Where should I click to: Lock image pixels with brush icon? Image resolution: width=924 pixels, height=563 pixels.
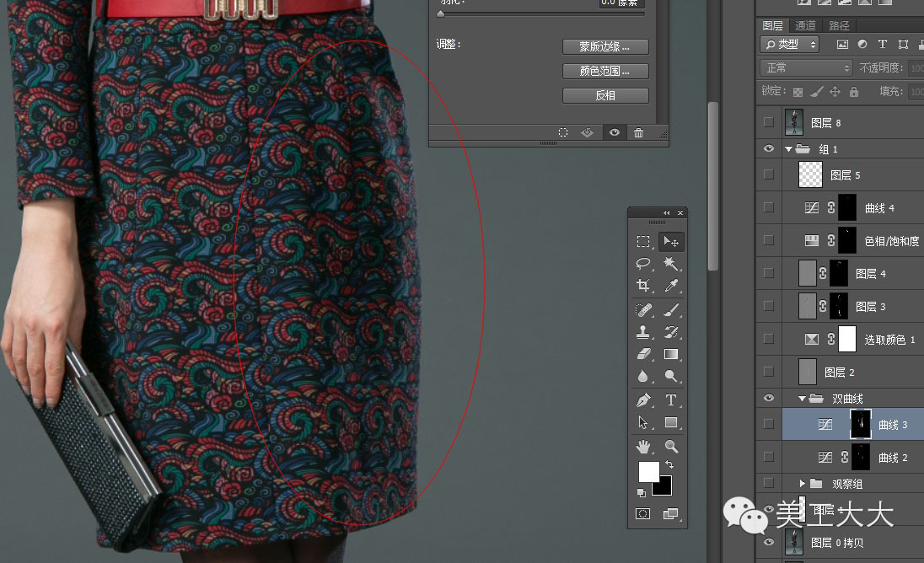pyautogui.click(x=817, y=91)
